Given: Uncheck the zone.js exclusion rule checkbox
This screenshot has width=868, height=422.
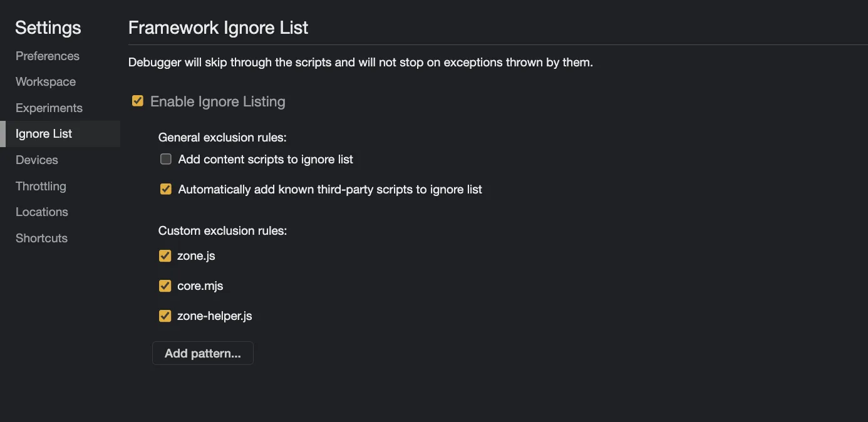Looking at the screenshot, I should (x=165, y=256).
